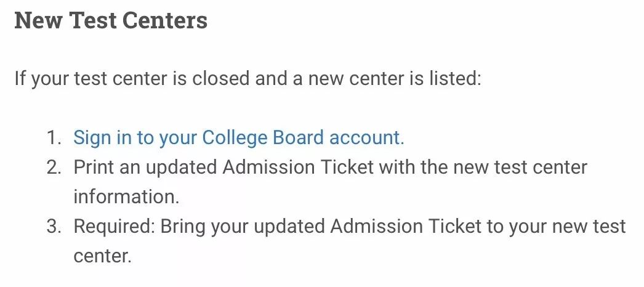Click the word 'center.' ending step three

(x=103, y=257)
